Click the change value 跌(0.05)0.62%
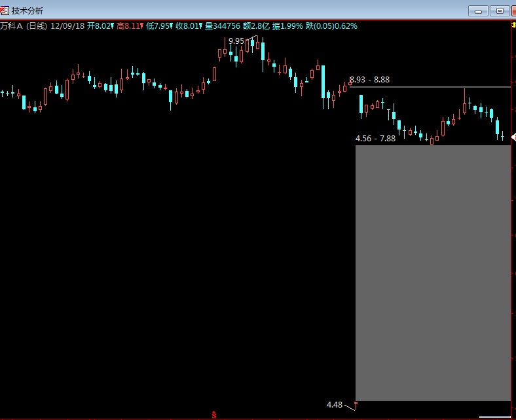This screenshot has height=420, width=516. [x=331, y=26]
